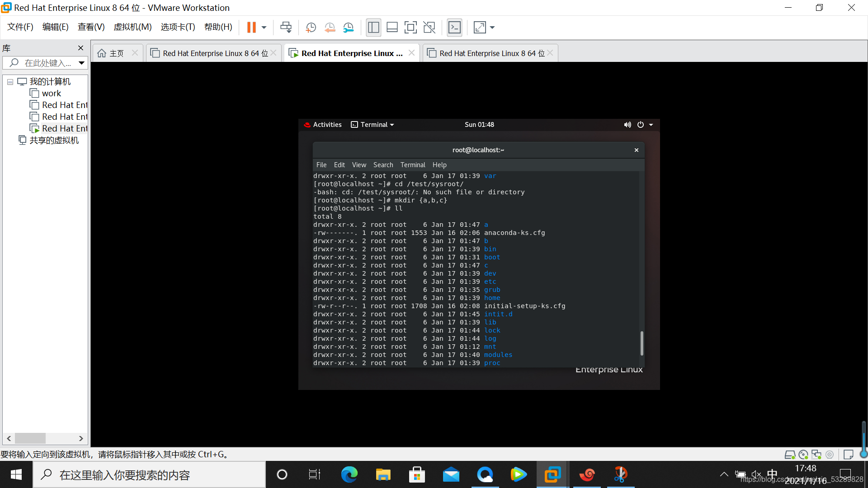
Task: Click the message log note icon
Action: click(x=849, y=455)
